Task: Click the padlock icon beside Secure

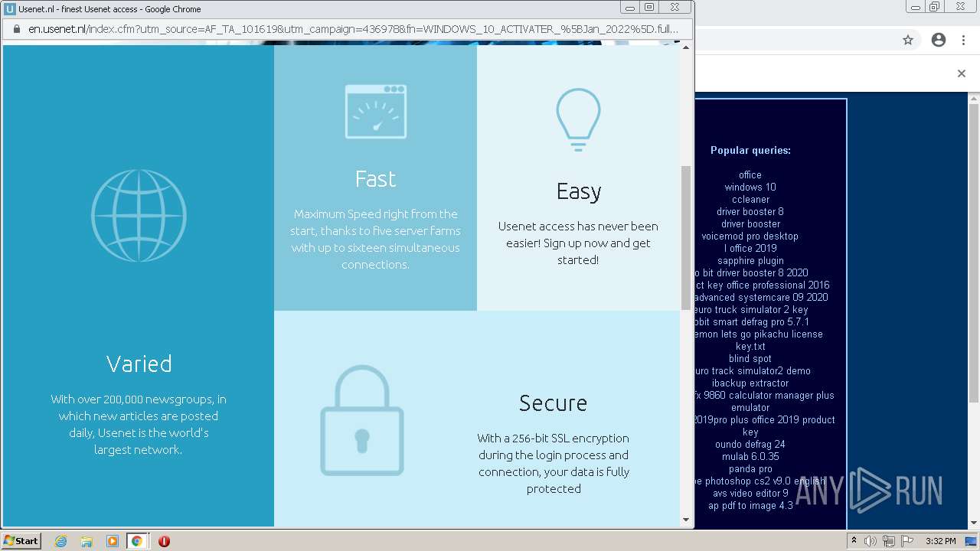Action: click(x=362, y=420)
